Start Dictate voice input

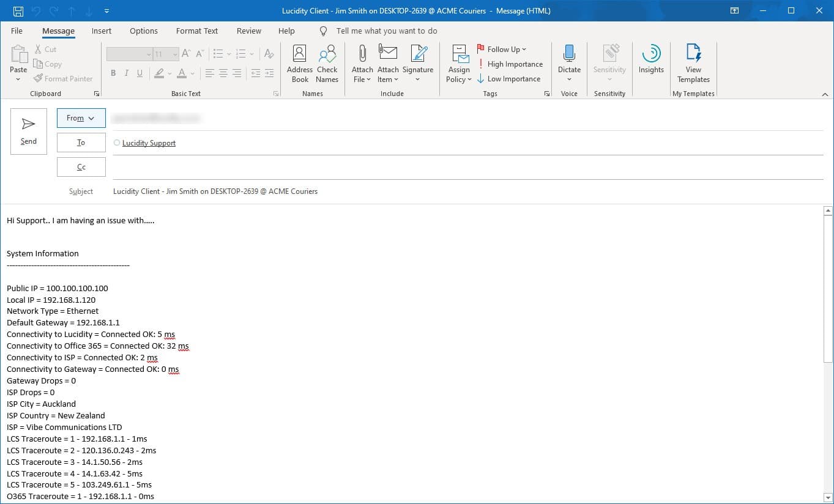[569, 64]
